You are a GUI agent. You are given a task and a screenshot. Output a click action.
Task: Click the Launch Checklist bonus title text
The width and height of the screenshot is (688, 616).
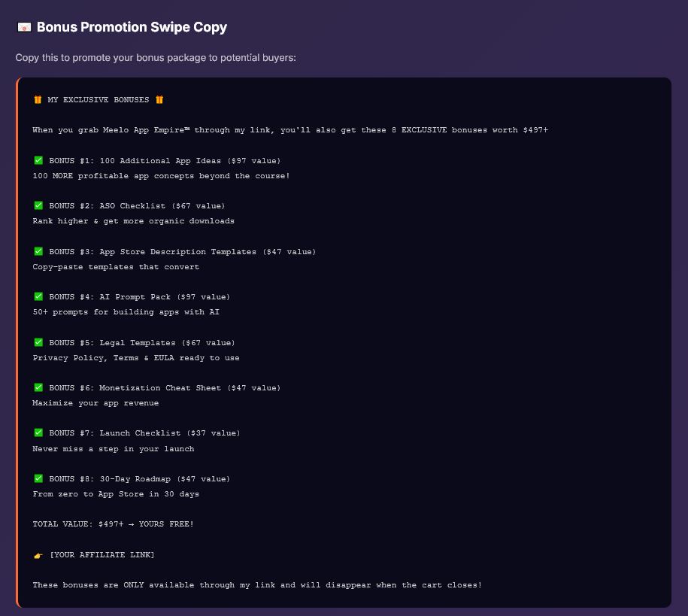pyautogui.click(x=144, y=433)
